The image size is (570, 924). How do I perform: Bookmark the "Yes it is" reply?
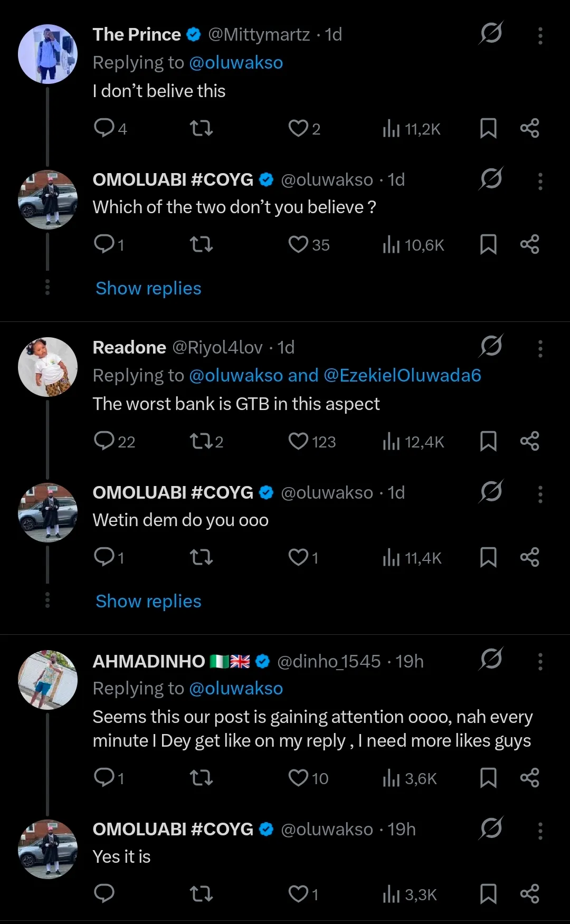[488, 893]
